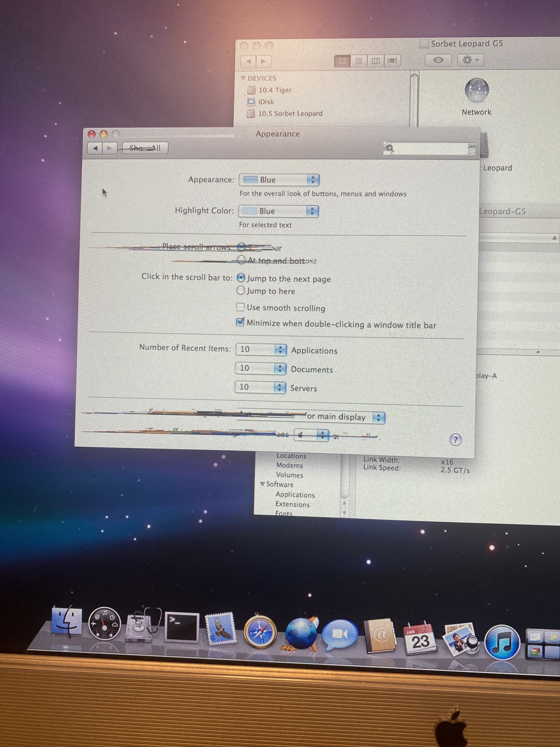Image resolution: width=560 pixels, height=747 pixels.
Task: Click Finder sidebar scrollbar
Action: click(x=414, y=100)
